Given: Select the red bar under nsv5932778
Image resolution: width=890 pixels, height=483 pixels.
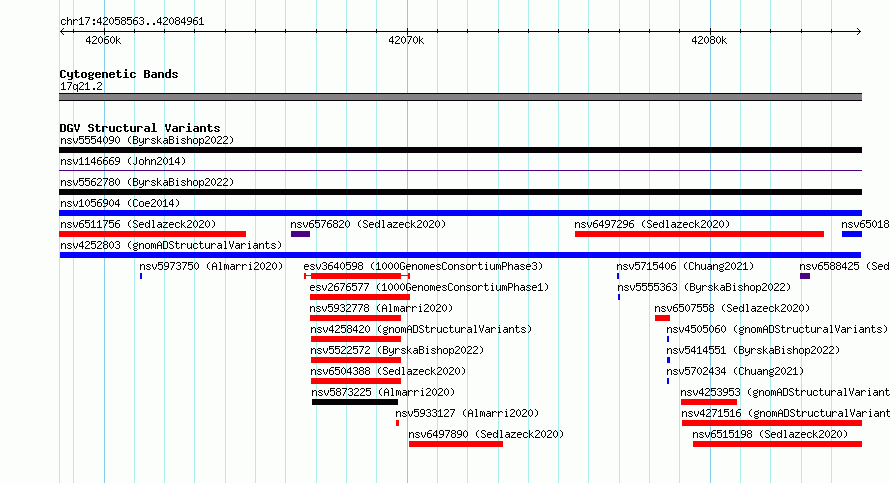Looking at the screenshot, I should (355, 318).
